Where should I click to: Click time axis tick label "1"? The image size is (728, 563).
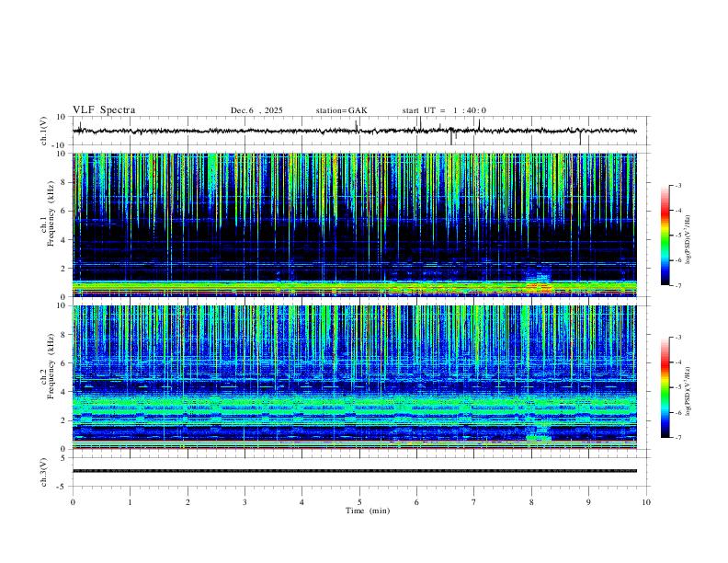tap(130, 502)
